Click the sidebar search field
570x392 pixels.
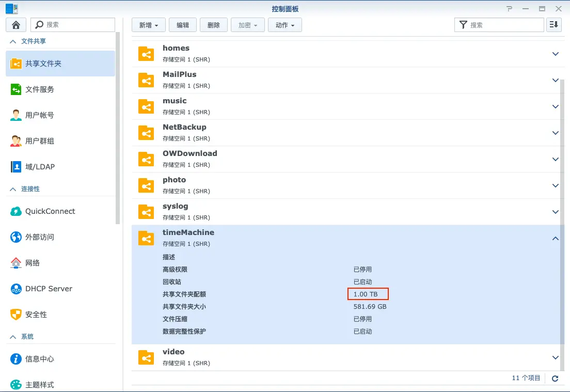pyautogui.click(x=73, y=25)
